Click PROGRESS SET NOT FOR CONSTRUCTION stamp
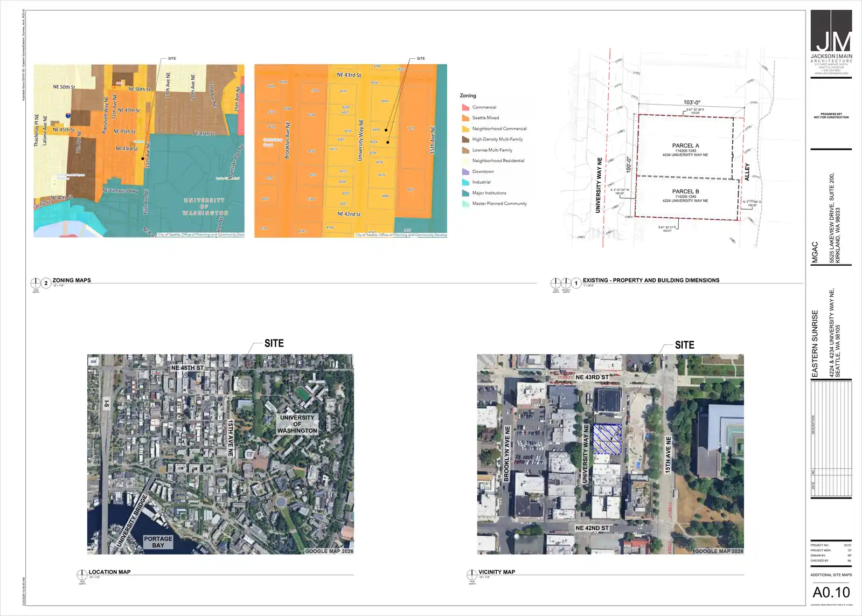862x616 pixels. [x=831, y=116]
